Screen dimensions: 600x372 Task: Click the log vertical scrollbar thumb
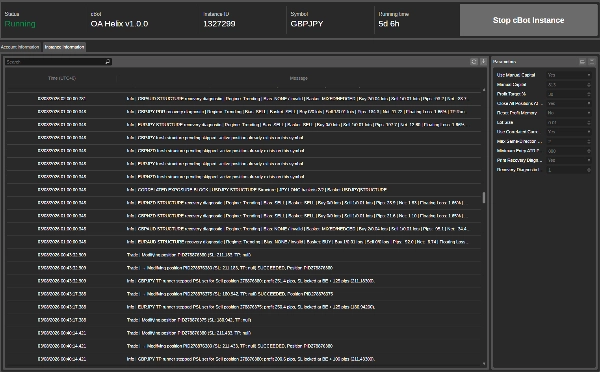click(x=484, y=197)
